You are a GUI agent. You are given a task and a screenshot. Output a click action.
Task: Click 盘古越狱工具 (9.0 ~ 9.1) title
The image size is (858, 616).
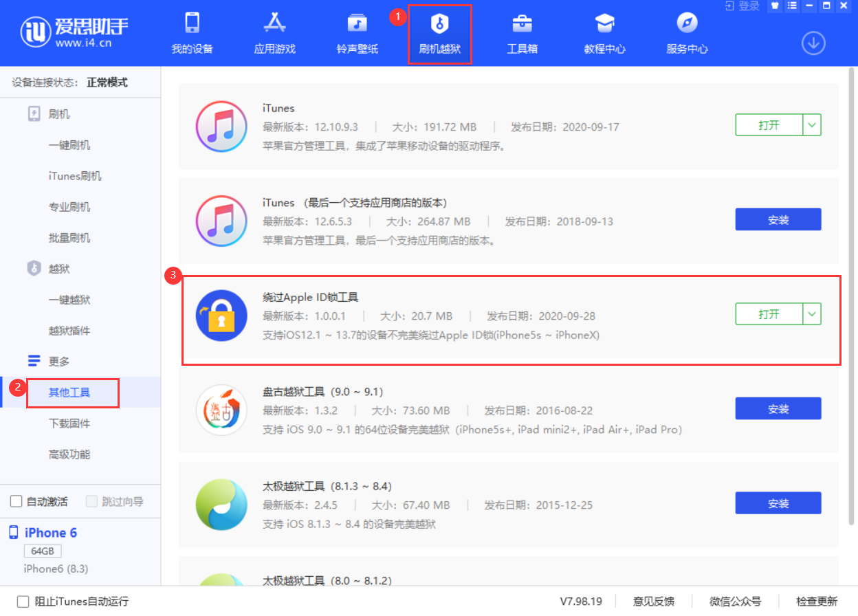[323, 392]
